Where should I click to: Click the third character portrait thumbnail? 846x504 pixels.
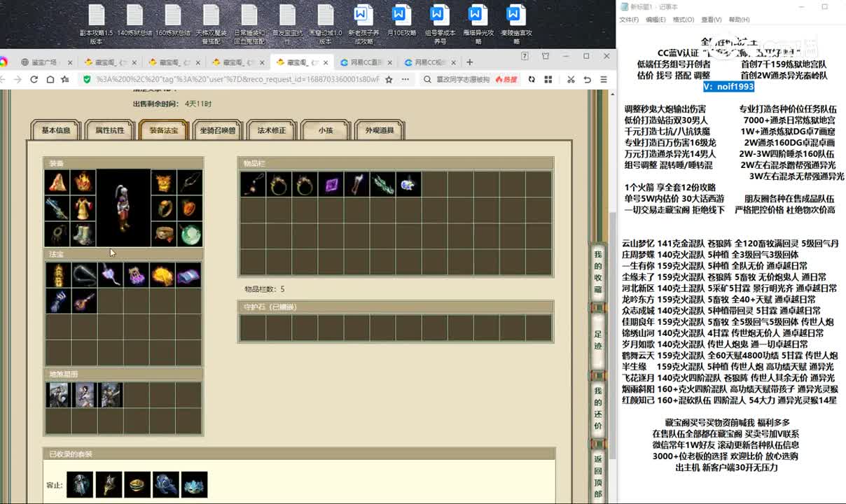pyautogui.click(x=111, y=395)
